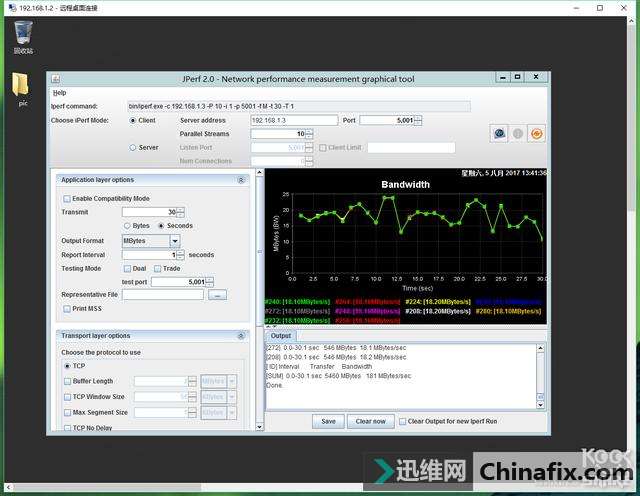Image resolution: width=640 pixels, height=496 pixels.
Task: Click the #224 legend entry in graph
Action: click(438, 302)
